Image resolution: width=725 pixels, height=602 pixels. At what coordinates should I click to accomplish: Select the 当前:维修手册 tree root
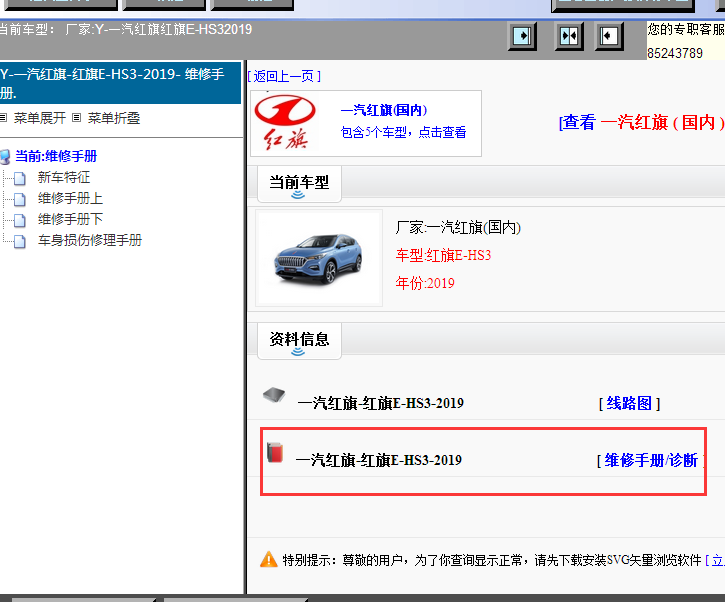[56, 156]
